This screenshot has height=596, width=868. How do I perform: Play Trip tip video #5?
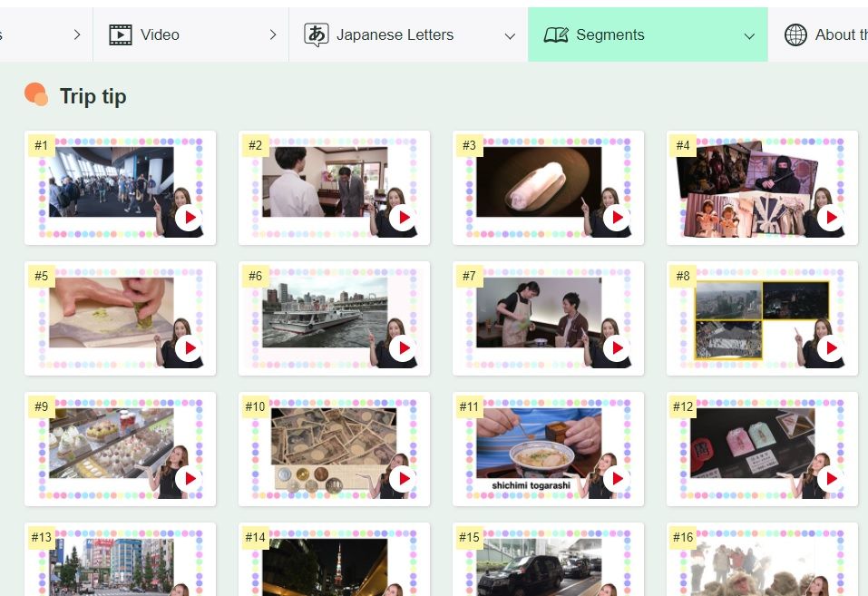coord(189,347)
